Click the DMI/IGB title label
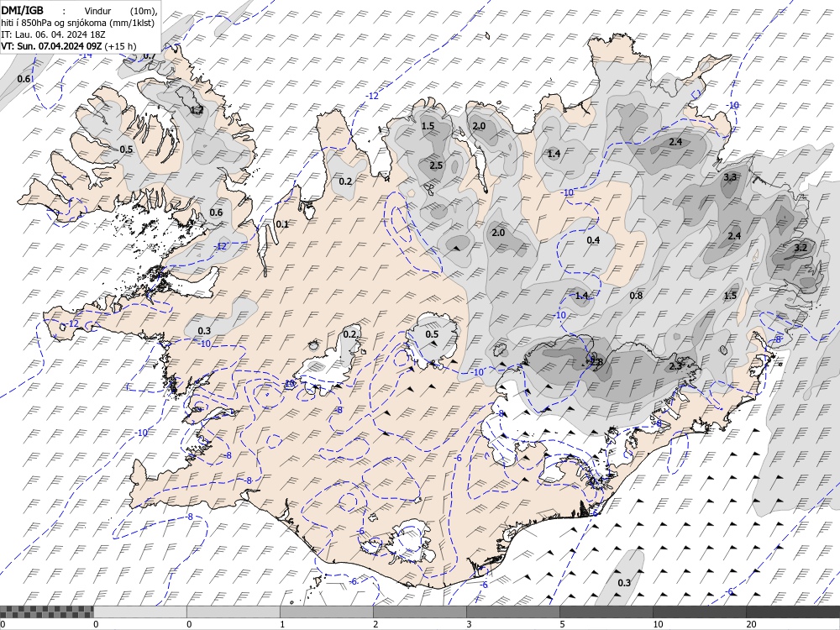840x630 pixels. click(x=22, y=11)
